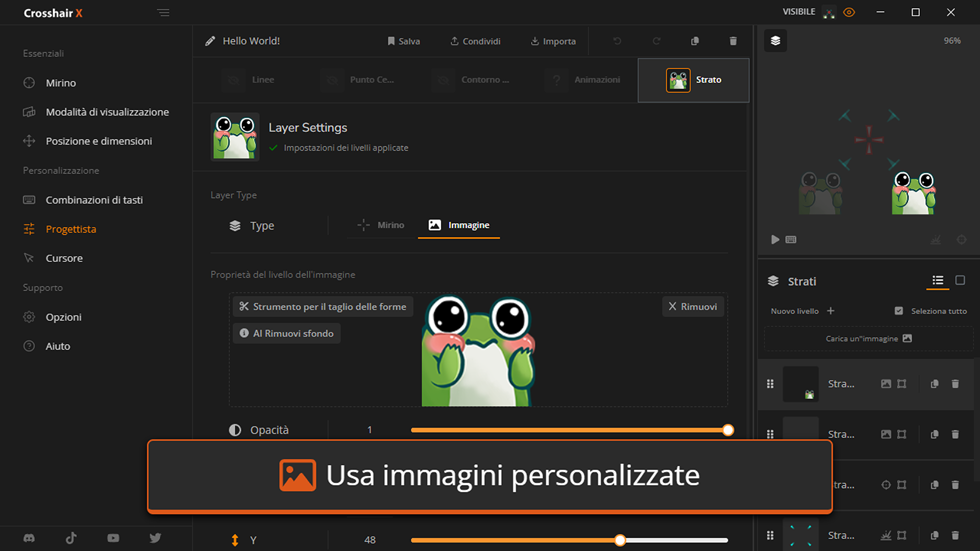Remove the image with Rimuovi

pos(693,307)
